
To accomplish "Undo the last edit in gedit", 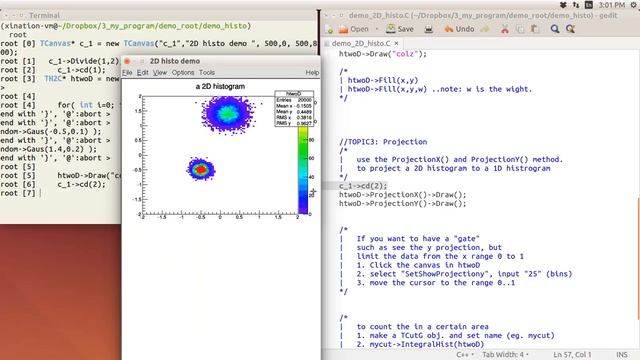I will pos(459,29).
